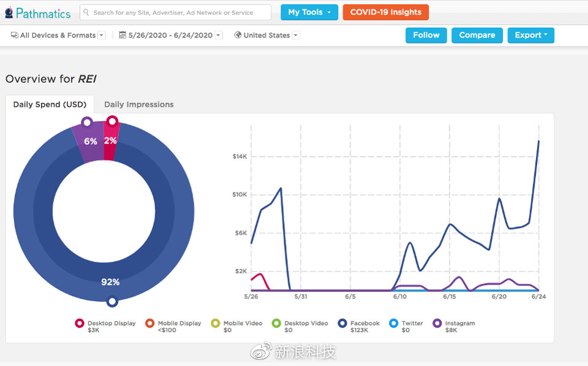Click the 92% donut marker handle
This screenshot has width=588, height=366.
tap(112, 301)
